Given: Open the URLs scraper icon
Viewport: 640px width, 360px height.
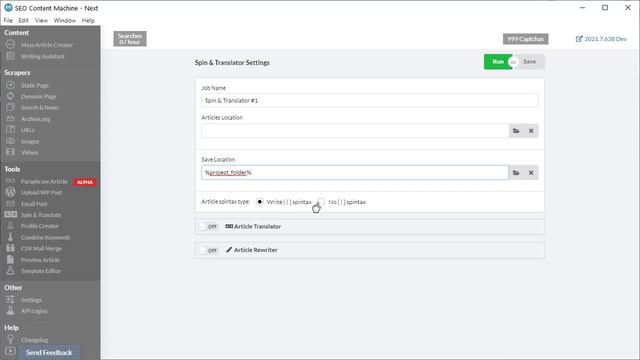Looking at the screenshot, I should point(10,129).
